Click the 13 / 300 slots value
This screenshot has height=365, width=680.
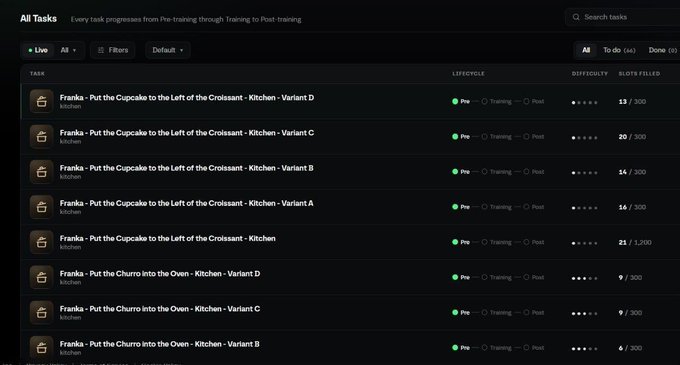(632, 101)
